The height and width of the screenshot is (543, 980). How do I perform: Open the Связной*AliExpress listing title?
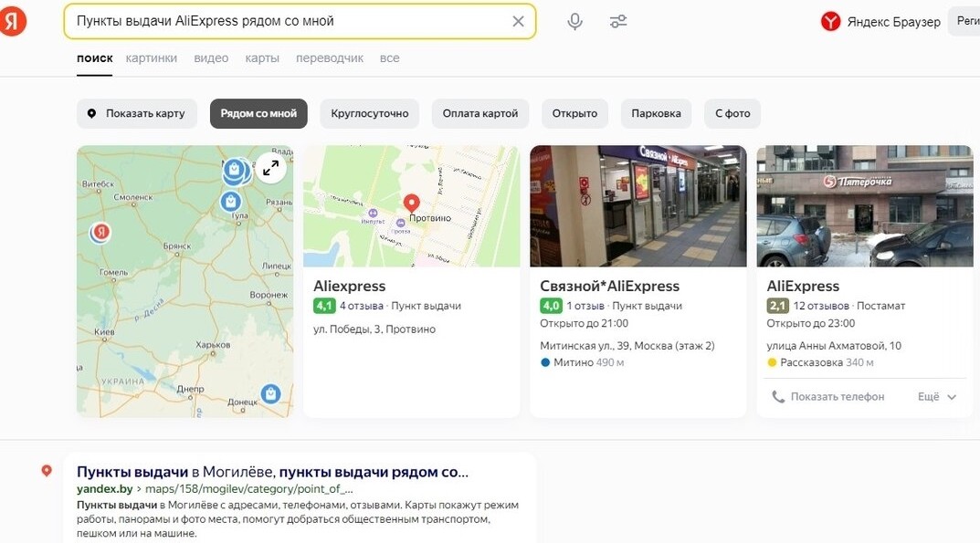[609, 287]
